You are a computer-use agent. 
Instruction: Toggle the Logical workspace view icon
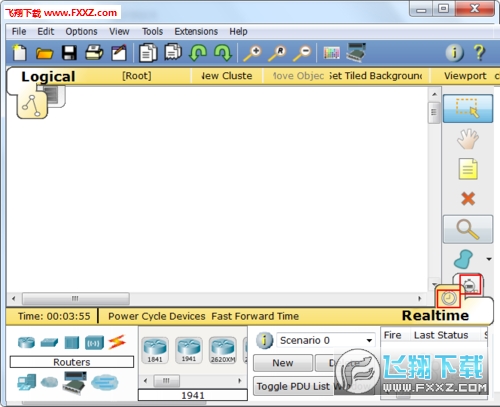pyautogui.click(x=32, y=104)
